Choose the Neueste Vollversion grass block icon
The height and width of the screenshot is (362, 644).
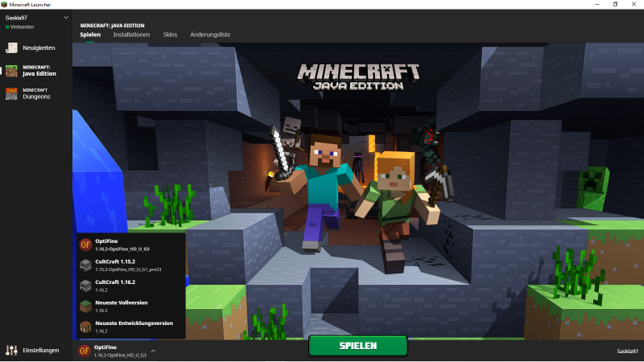(85, 306)
